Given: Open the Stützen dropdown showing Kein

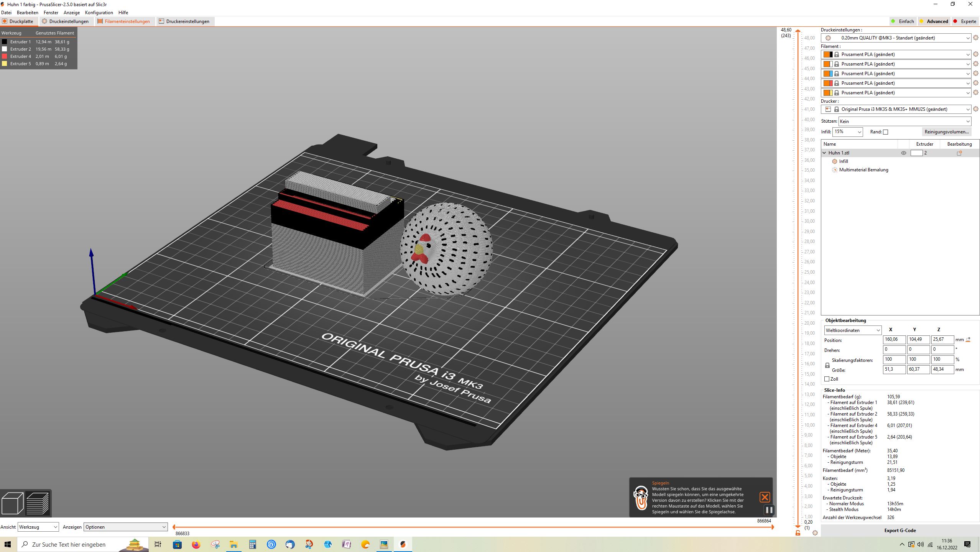Looking at the screenshot, I should click(905, 122).
